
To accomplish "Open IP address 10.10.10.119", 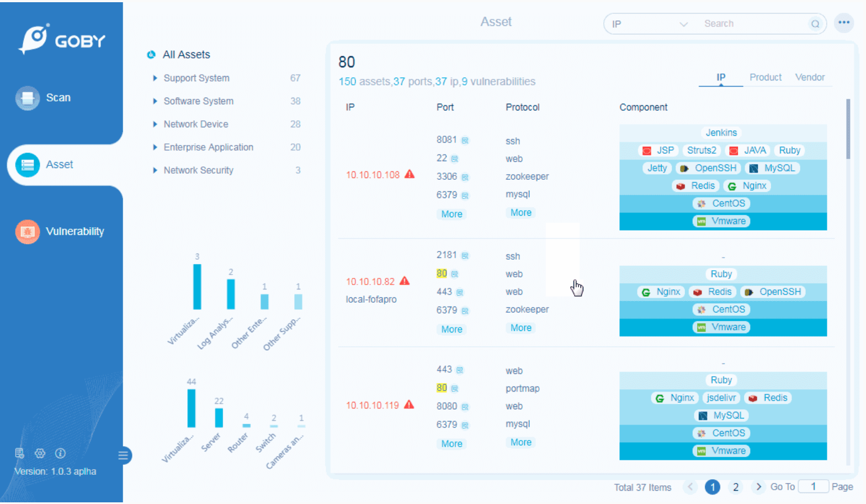I will click(373, 406).
